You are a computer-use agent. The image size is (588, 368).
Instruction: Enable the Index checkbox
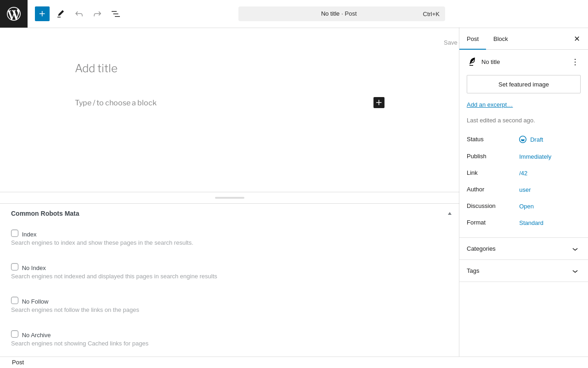coord(15,233)
